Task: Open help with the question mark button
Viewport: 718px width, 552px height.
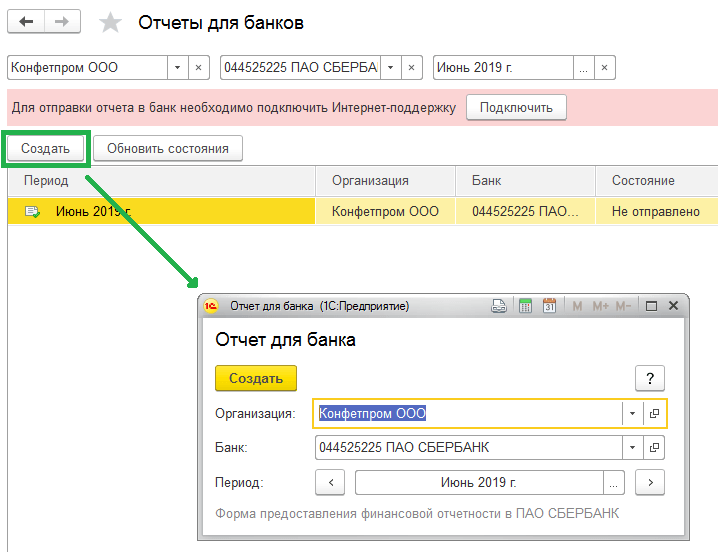Action: pos(650,378)
